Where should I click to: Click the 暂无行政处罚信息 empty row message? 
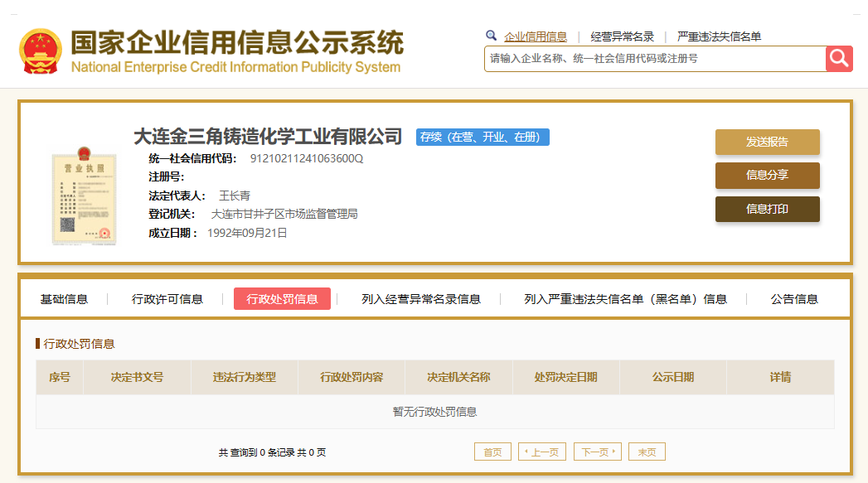click(x=435, y=412)
